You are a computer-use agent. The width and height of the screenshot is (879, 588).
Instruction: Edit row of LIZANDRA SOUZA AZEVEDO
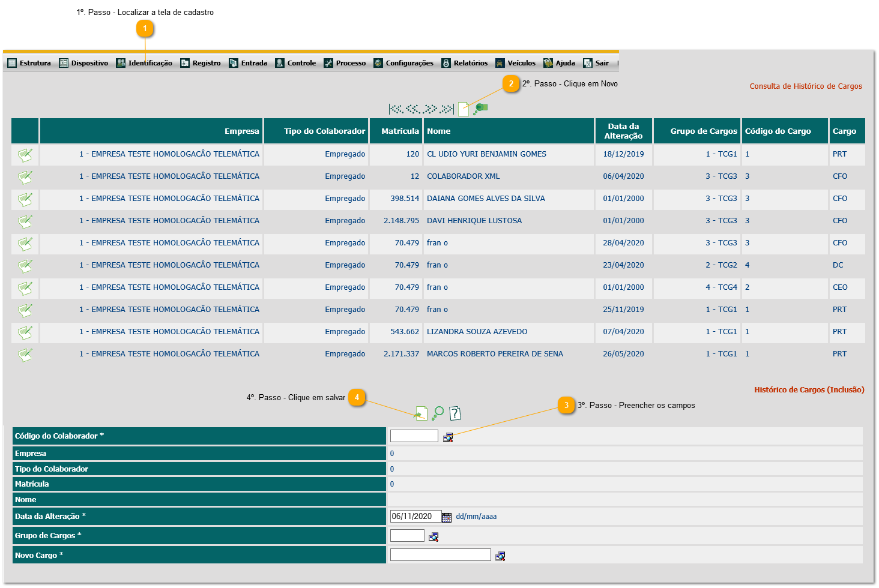point(25,332)
